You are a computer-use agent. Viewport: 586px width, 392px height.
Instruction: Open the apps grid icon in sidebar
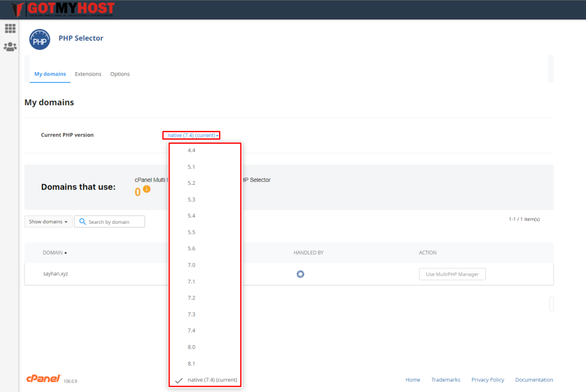click(x=10, y=29)
